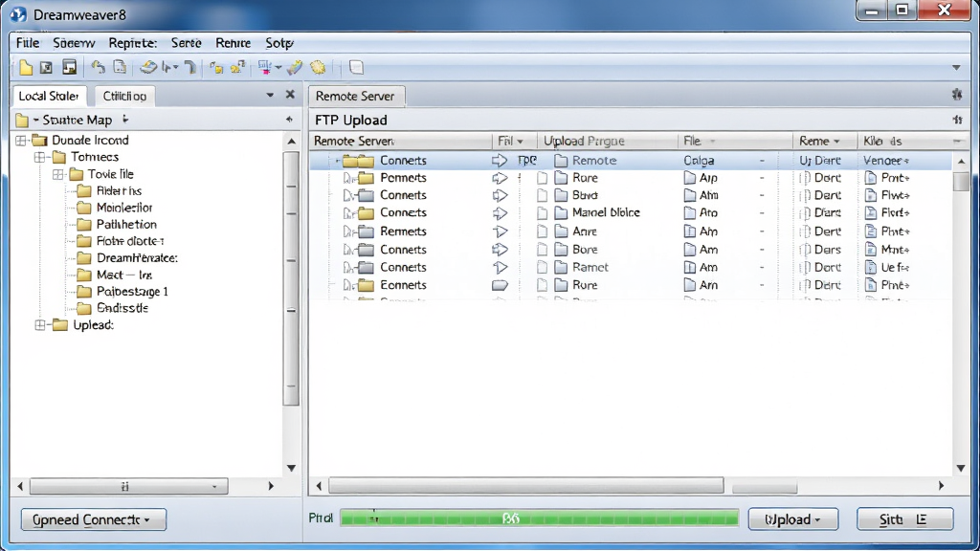Viewport: 980px width, 551px height.
Task: Open the Rehre menu
Action: click(x=234, y=43)
